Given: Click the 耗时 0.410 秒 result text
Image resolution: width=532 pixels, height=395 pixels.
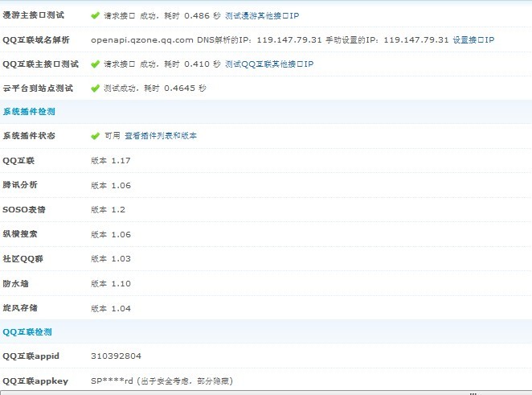Looking at the screenshot, I should [192, 64].
